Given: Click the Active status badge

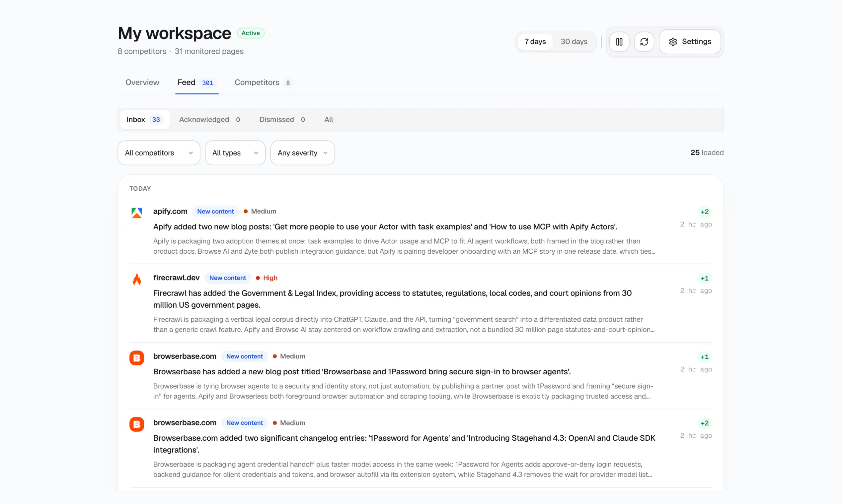Looking at the screenshot, I should (251, 33).
